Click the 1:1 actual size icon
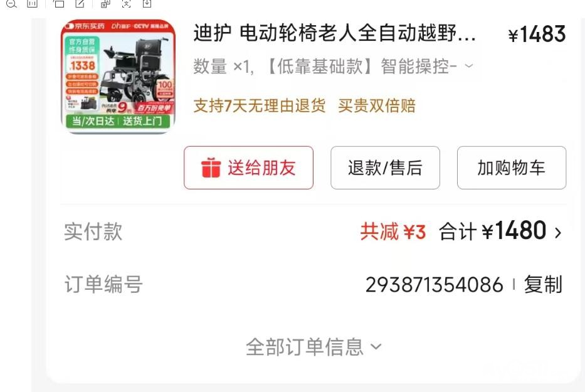585x392 pixels. 33,4
